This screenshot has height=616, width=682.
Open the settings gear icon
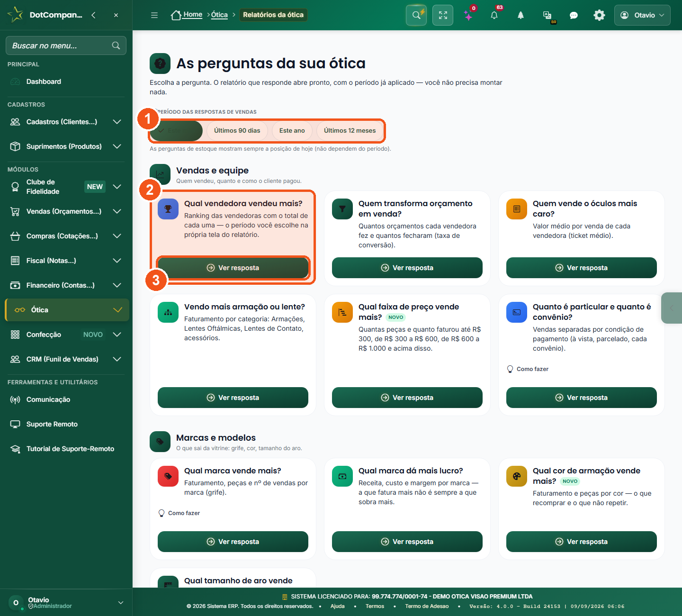tap(599, 15)
